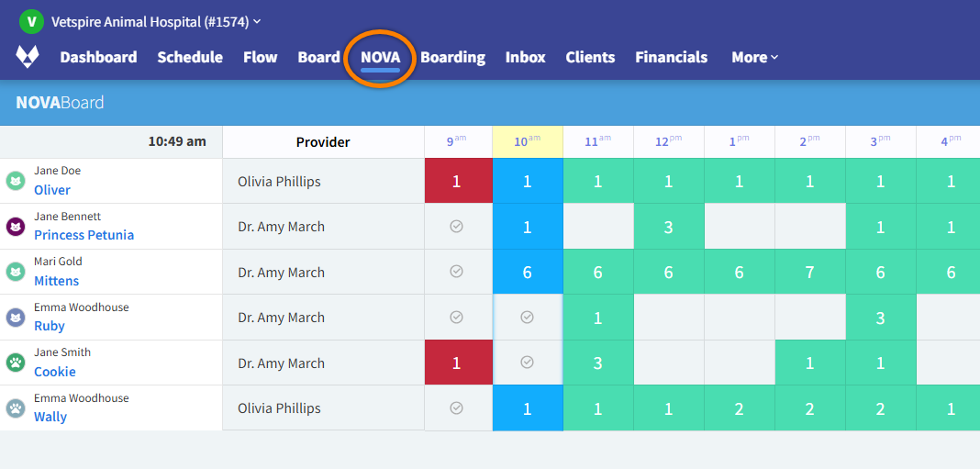Switch to the Boarding tab
The image size is (980, 469).
click(x=452, y=57)
